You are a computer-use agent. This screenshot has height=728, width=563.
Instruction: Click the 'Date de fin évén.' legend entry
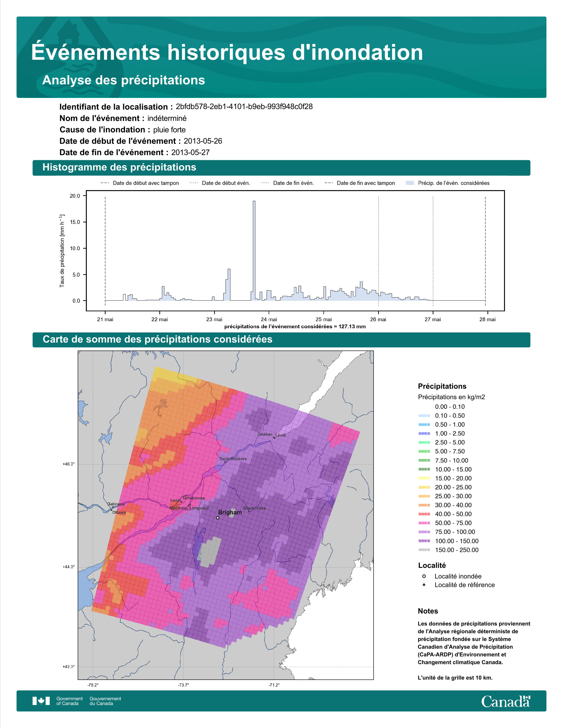pyautogui.click(x=287, y=183)
